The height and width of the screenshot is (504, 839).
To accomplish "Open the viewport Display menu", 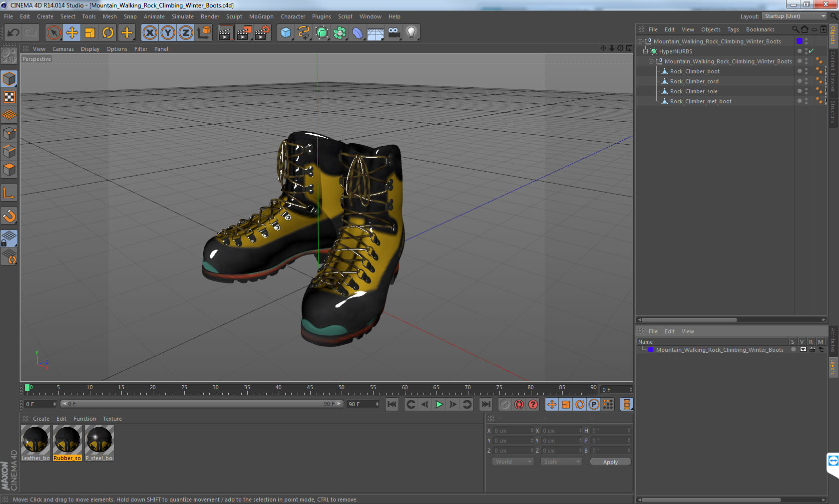I will (90, 49).
